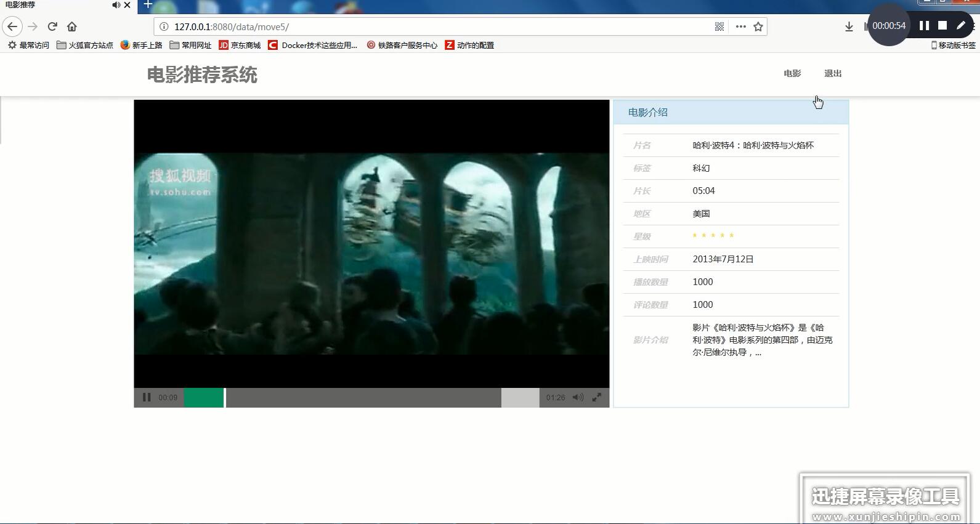Click the site info icon in address bar

click(x=164, y=26)
